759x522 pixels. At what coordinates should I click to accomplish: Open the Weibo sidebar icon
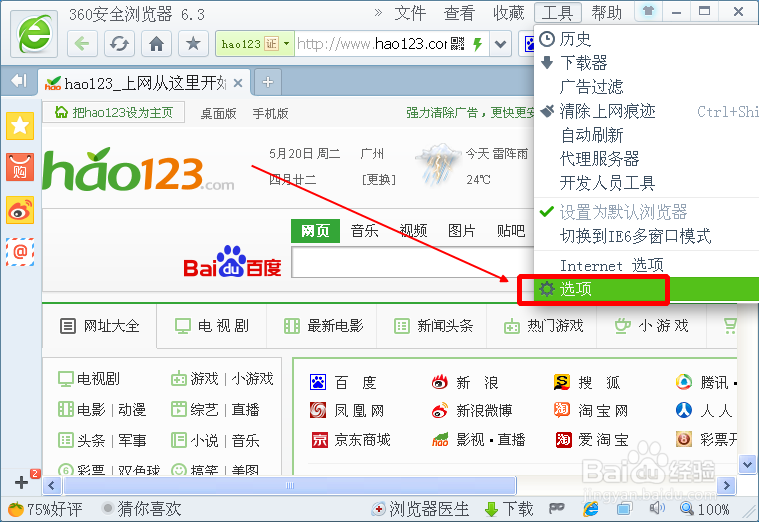20,210
